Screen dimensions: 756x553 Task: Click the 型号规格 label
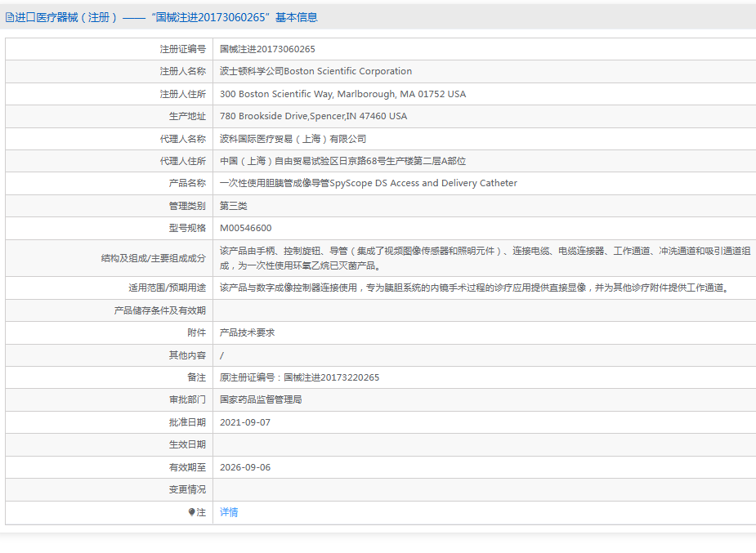coord(187,228)
